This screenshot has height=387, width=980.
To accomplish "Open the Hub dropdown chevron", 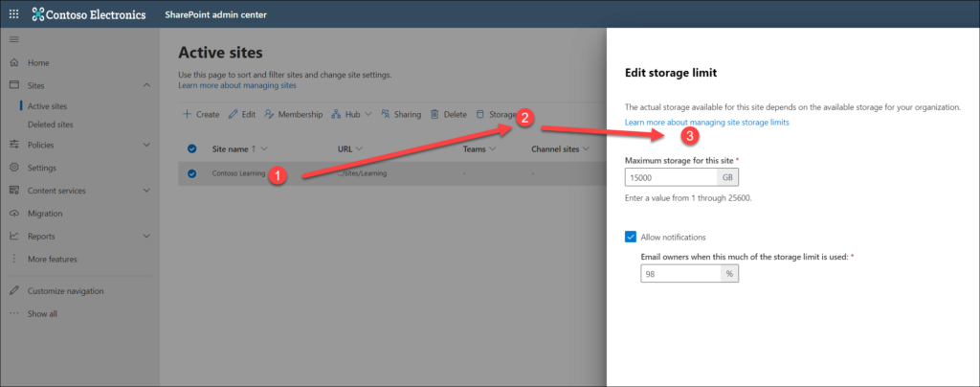I will click(367, 114).
